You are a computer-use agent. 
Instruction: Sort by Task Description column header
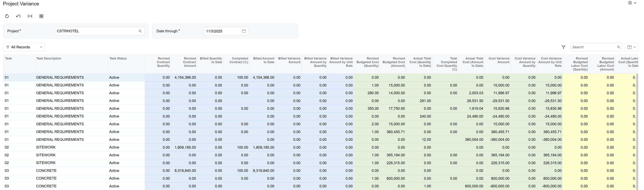coord(49,59)
